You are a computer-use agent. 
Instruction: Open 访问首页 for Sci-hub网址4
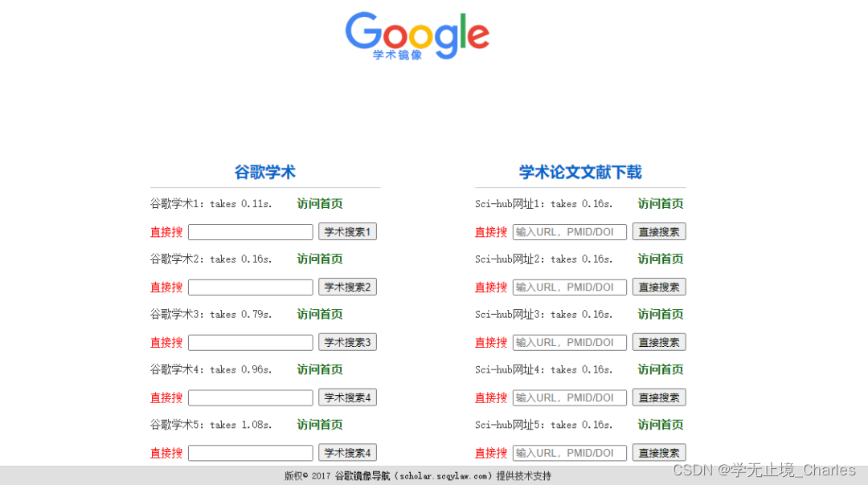pyautogui.click(x=661, y=369)
